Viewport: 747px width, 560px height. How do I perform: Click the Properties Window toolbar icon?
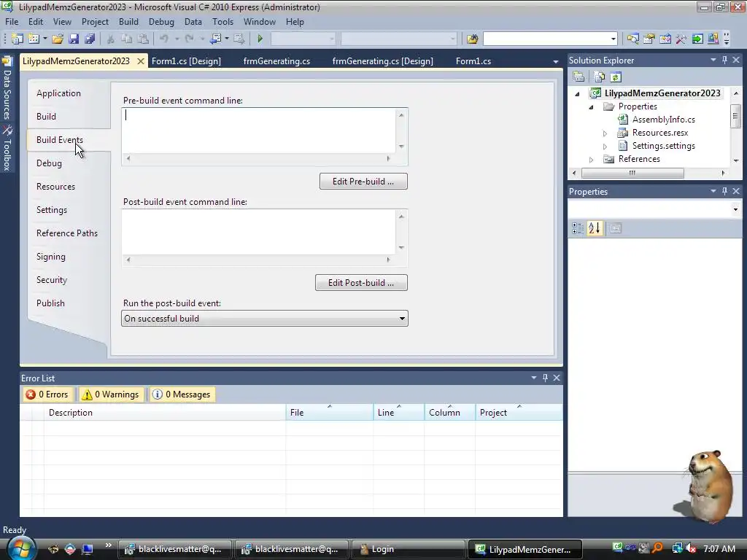(x=649, y=39)
